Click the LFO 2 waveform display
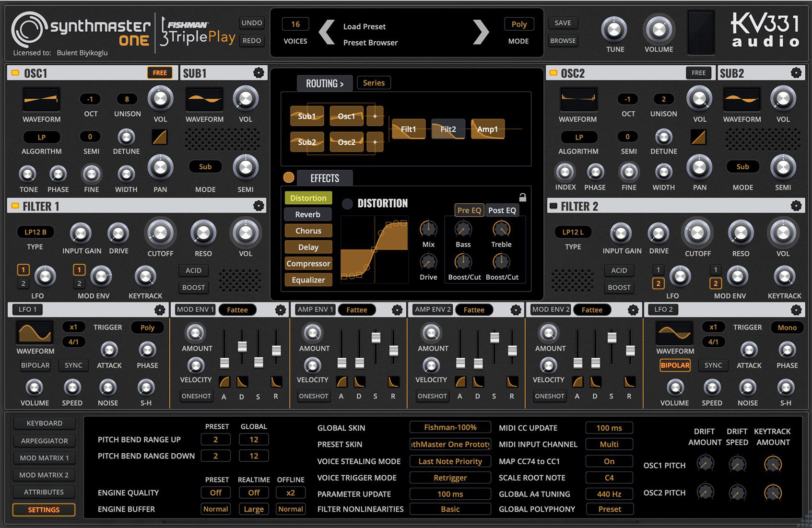This screenshot has width=812, height=528. pos(674,333)
